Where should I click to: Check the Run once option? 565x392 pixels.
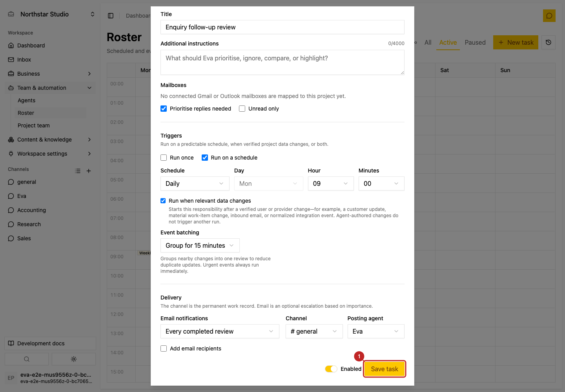pos(164,158)
